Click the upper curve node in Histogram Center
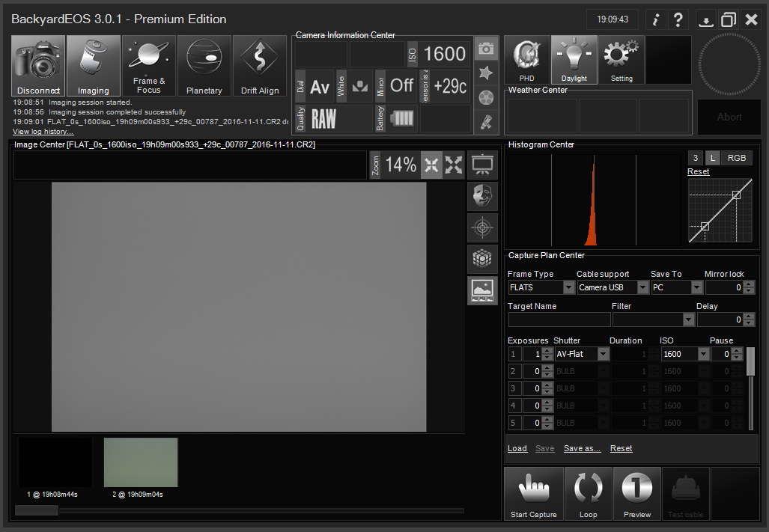Viewport: 769px width, 532px height. coord(736,193)
